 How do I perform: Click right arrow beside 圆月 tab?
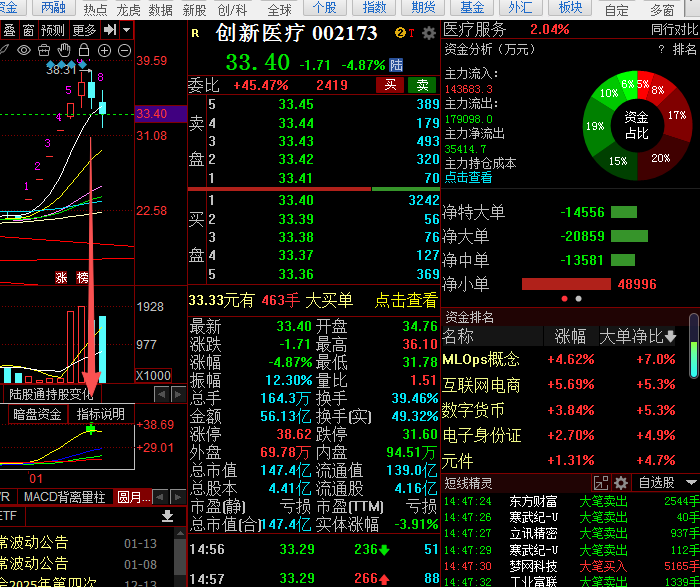(178, 497)
